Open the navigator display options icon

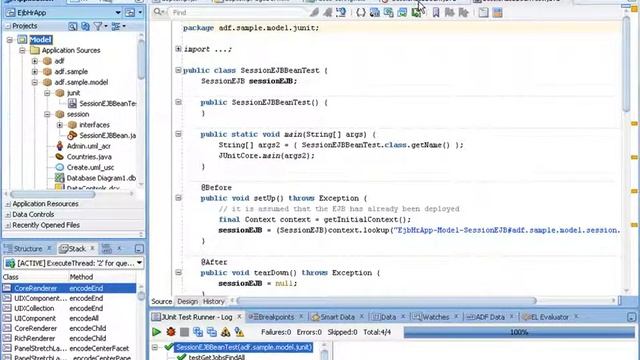coord(116,27)
